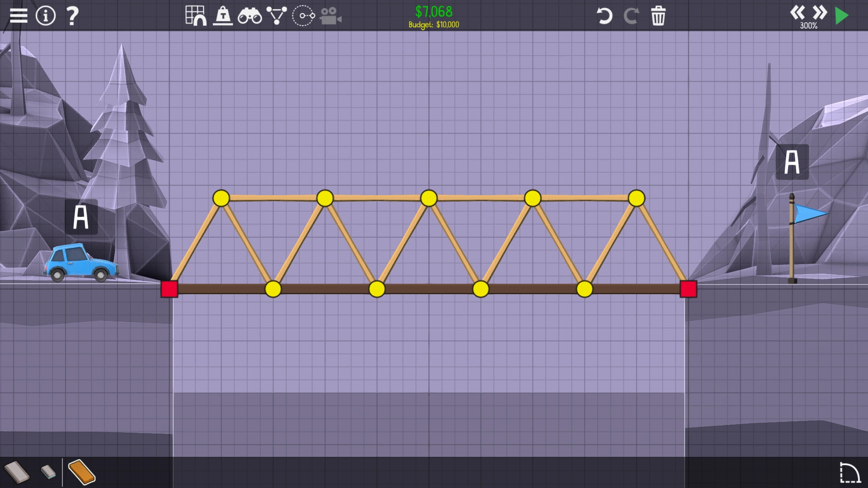Viewport: 868px width, 488px height.
Task: Redo the bridge edit
Action: pyautogui.click(x=631, y=16)
